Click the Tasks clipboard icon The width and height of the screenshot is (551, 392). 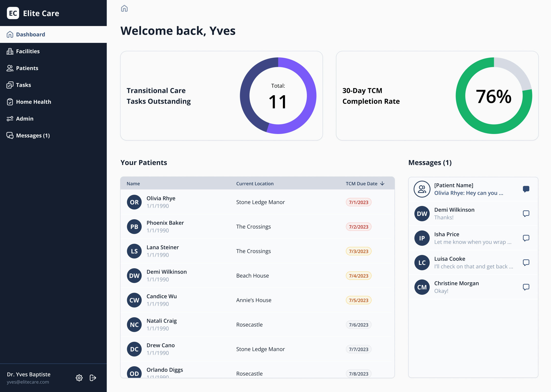pyautogui.click(x=10, y=85)
